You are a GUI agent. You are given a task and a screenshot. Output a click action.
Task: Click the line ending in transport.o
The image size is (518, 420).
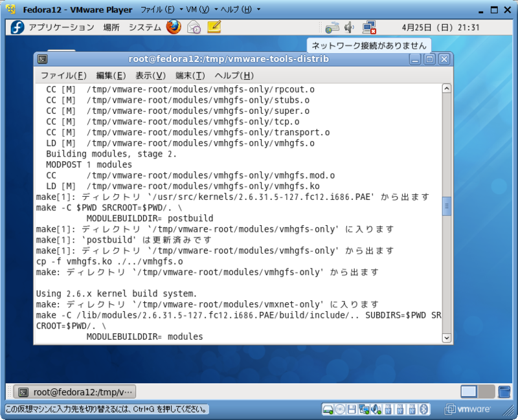(188, 133)
